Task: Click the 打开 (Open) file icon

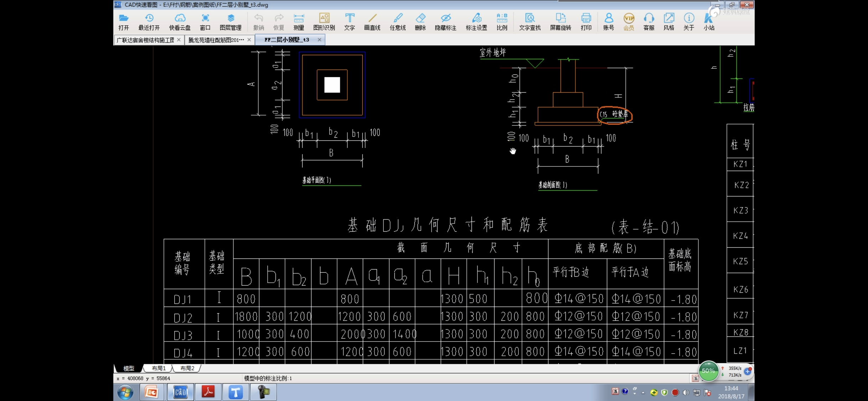Action: click(124, 22)
